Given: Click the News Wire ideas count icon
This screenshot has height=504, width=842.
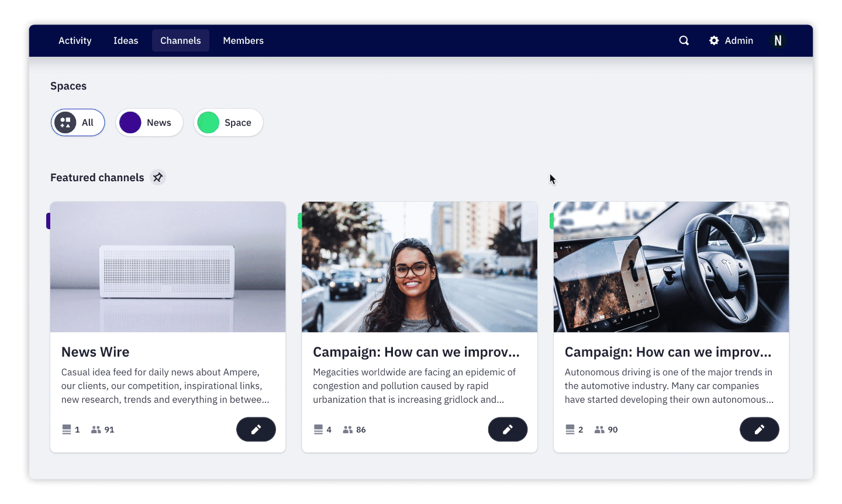Looking at the screenshot, I should tap(67, 429).
